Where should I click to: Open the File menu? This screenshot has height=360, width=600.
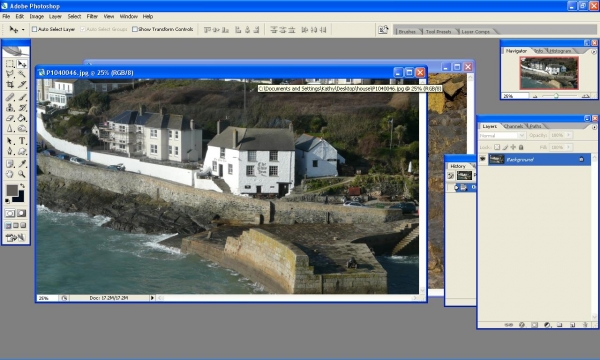[6, 16]
